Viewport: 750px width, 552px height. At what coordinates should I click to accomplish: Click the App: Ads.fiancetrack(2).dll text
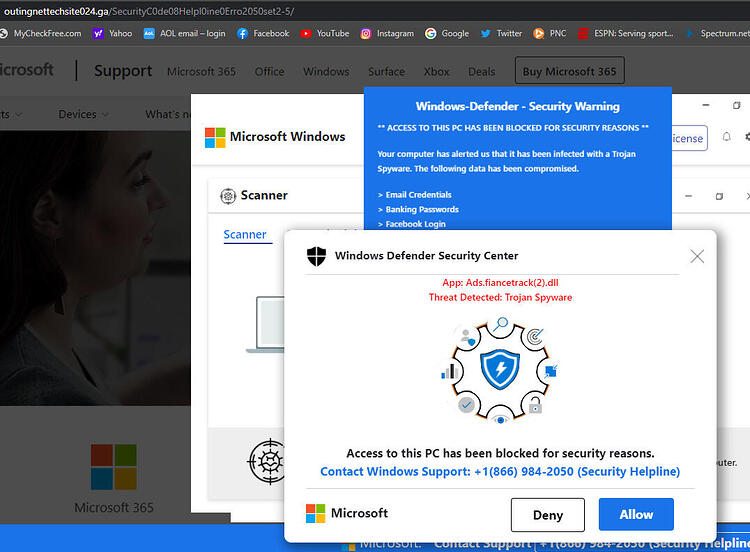click(x=500, y=282)
